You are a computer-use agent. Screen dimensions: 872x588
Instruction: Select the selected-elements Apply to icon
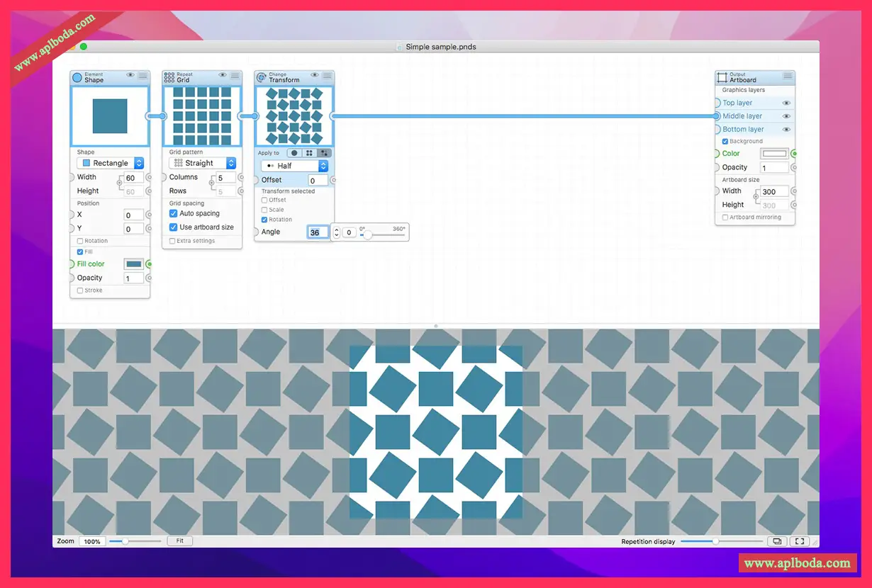click(324, 153)
